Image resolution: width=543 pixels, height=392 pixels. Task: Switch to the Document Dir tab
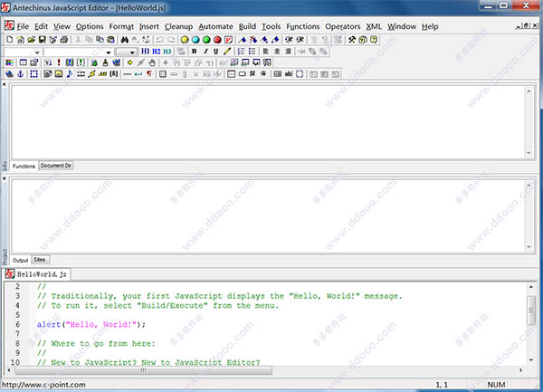click(x=56, y=166)
